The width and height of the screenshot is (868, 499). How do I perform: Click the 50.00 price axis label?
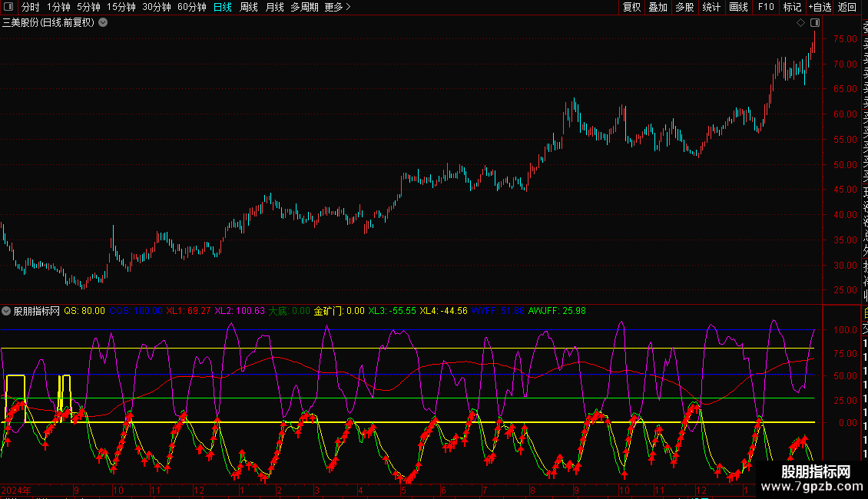click(845, 165)
